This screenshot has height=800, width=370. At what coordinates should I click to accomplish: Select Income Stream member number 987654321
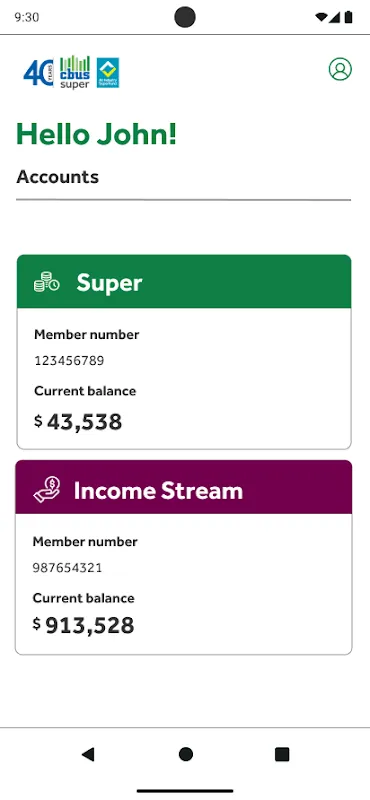click(x=67, y=567)
